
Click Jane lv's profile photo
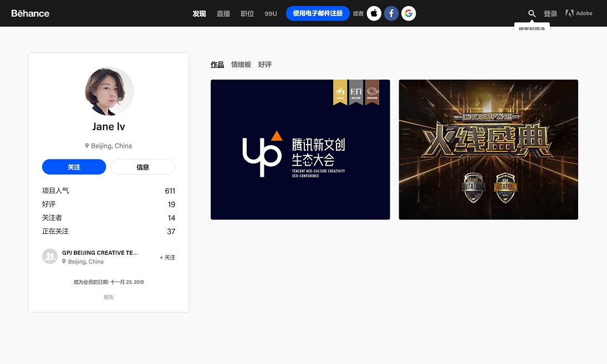pyautogui.click(x=110, y=91)
